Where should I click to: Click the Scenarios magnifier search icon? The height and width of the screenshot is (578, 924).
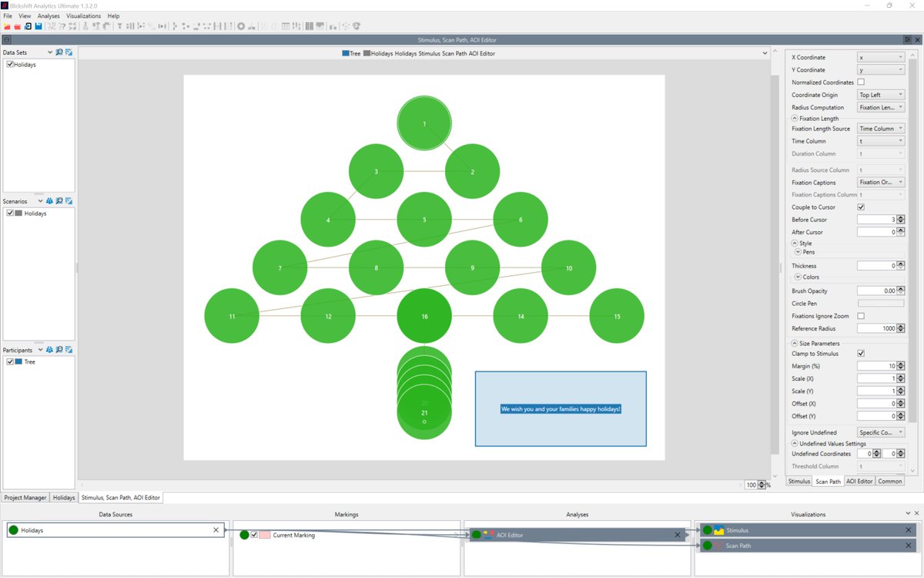59,200
